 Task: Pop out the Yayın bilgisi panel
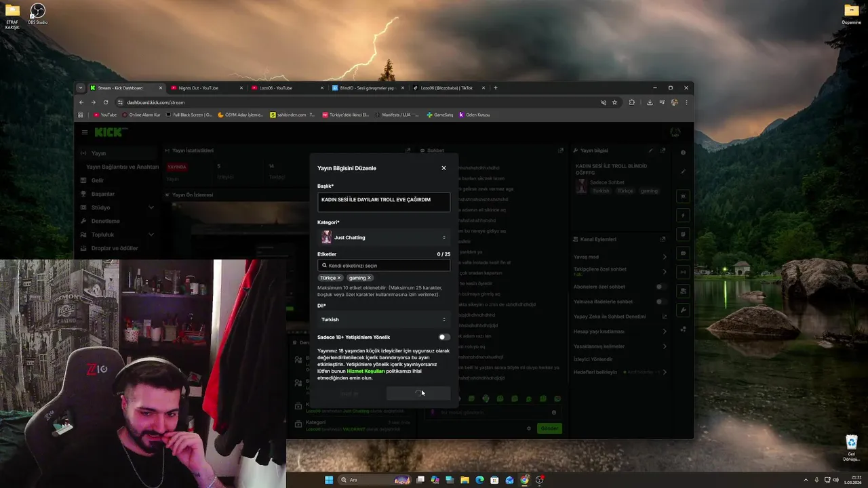point(663,150)
